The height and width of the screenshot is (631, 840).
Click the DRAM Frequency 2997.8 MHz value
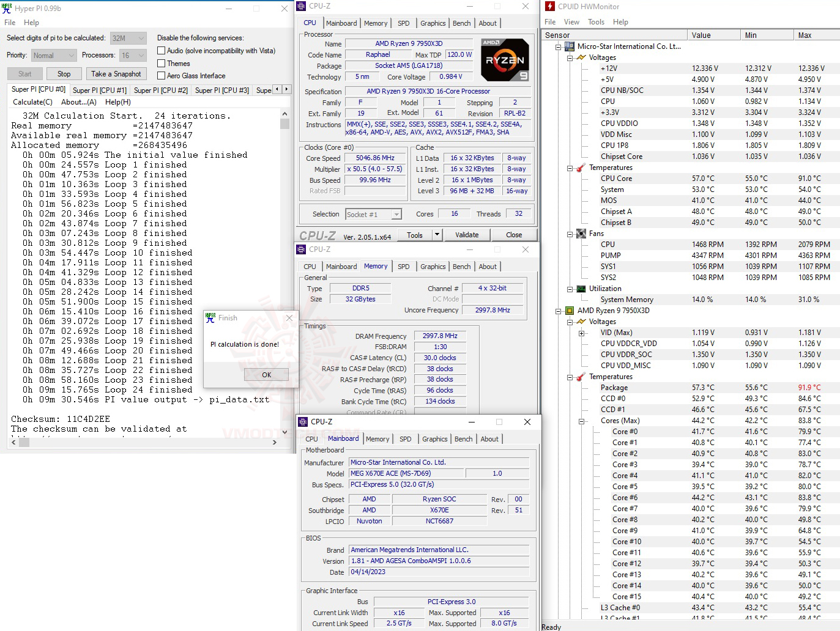pyautogui.click(x=440, y=336)
